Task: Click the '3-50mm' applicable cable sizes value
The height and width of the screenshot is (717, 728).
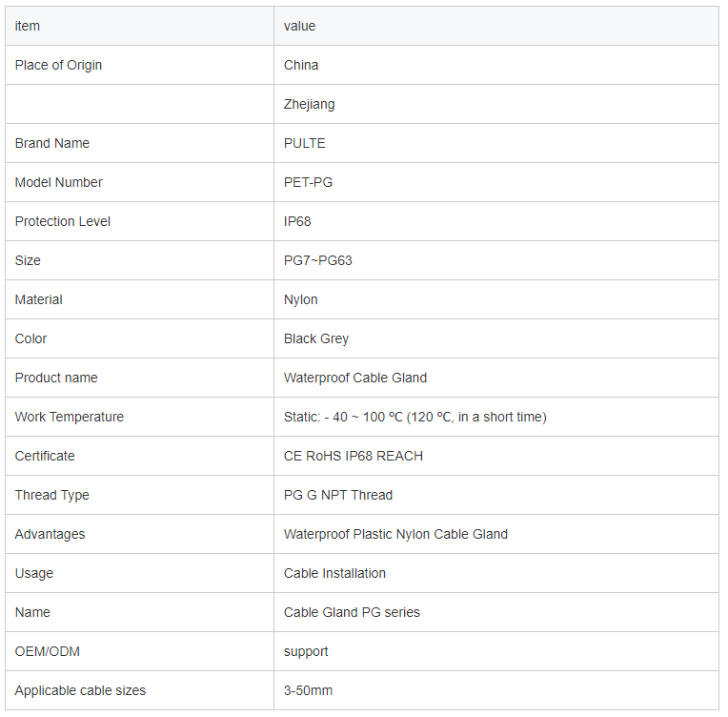Action: click(309, 690)
